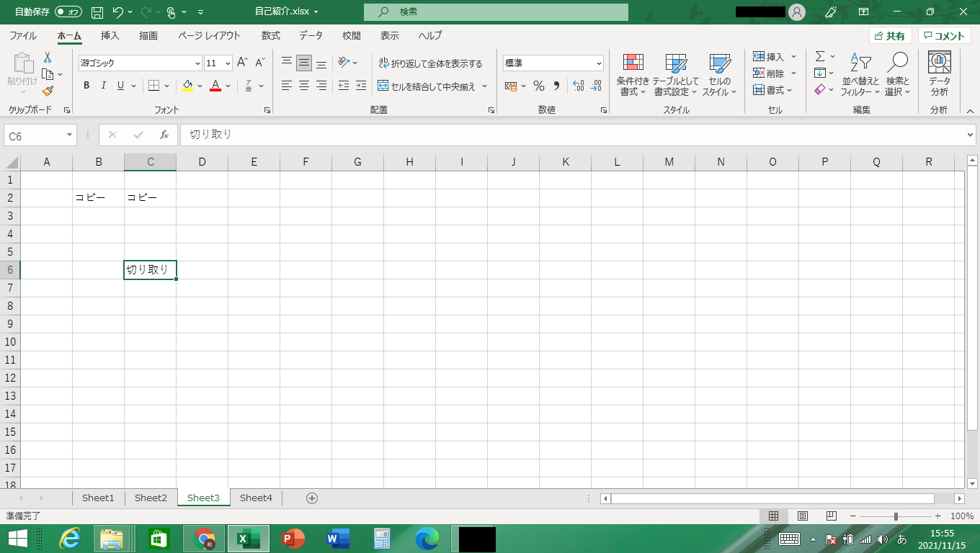The image size is (980, 553).
Task: Switch to the Formulas (数式) tab
Action: [271, 35]
